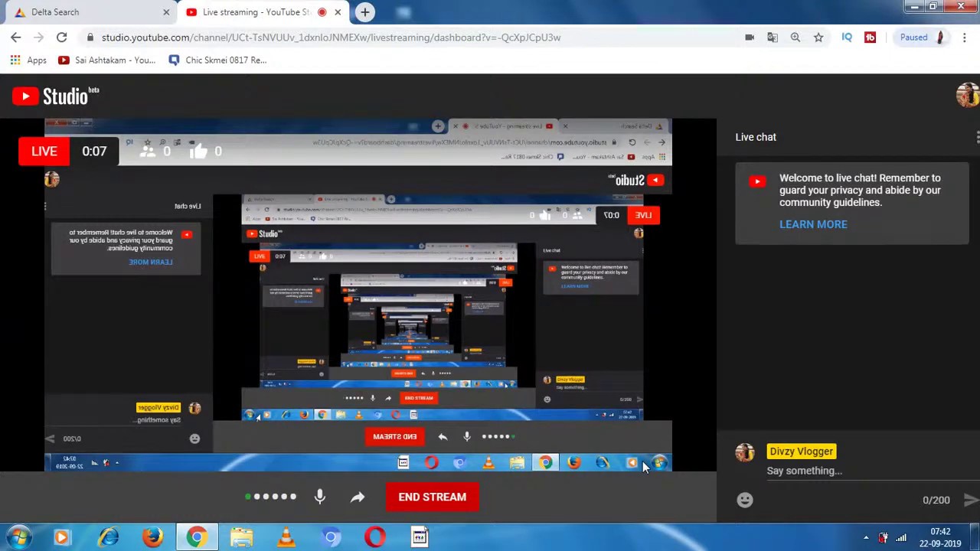This screenshot has height=551, width=980.
Task: Open Firefox from the taskbar
Action: pyautogui.click(x=152, y=537)
